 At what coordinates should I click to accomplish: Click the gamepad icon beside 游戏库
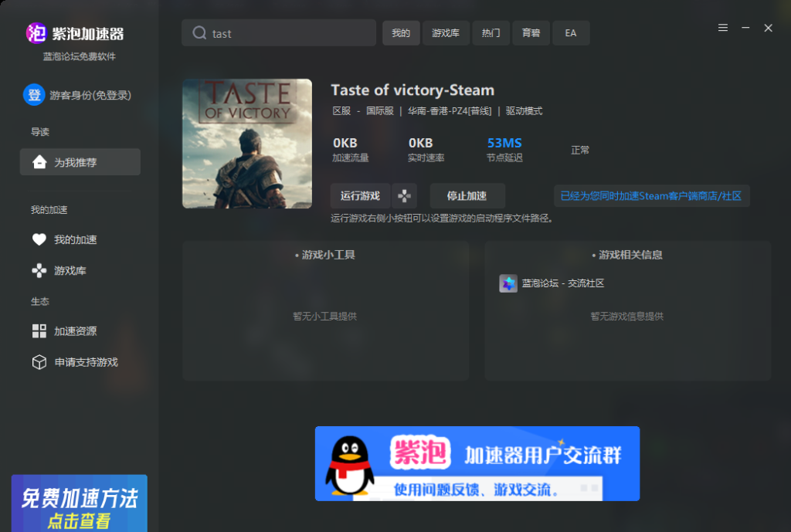39,271
